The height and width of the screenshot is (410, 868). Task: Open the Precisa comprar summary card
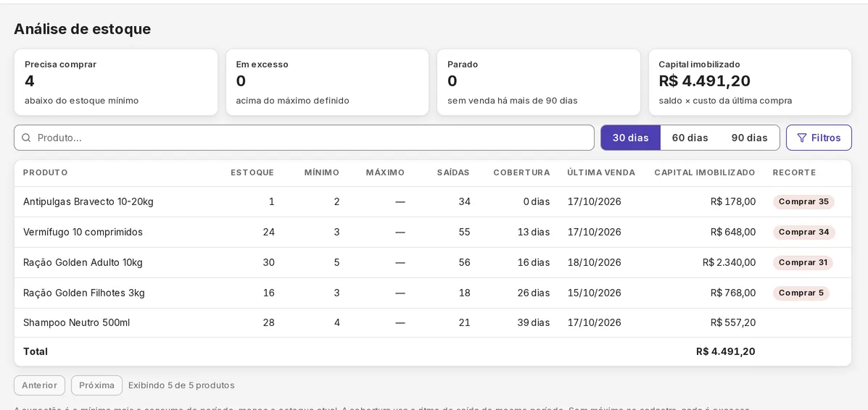click(x=116, y=83)
